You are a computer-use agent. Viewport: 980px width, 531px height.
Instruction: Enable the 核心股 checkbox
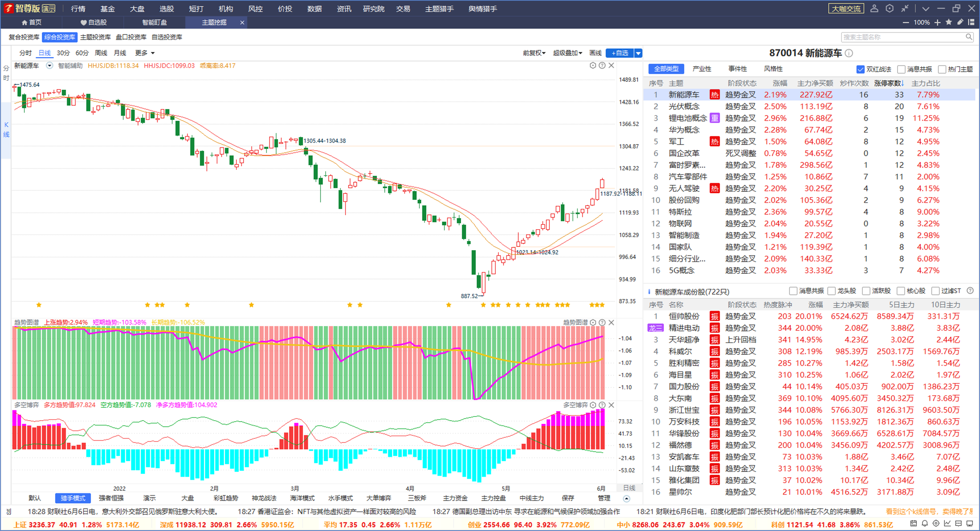pos(901,291)
